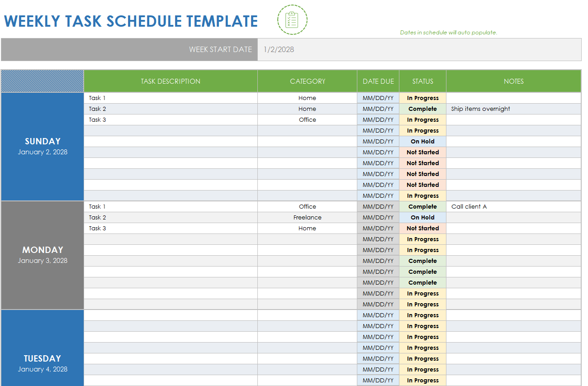This screenshot has width=588, height=386.
Task: Click the Sunday January 2, 2028 day block
Action: pos(43,146)
